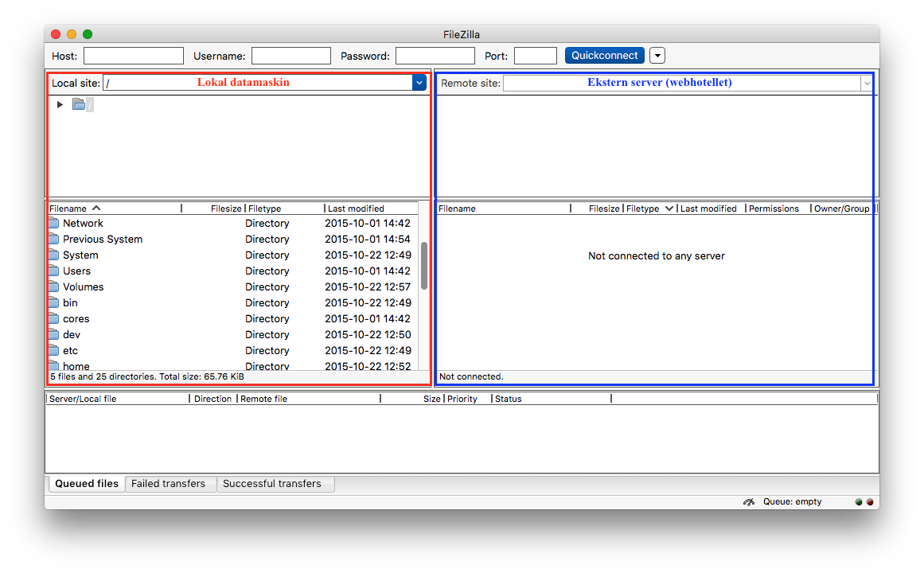Viewport: 924px width, 573px height.
Task: Click the Direction queue column header
Action: pyautogui.click(x=213, y=399)
